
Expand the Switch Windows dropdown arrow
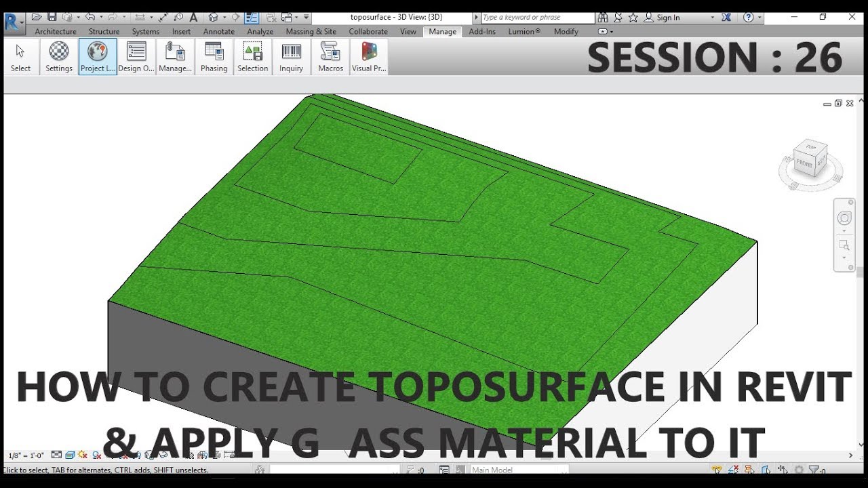296,17
